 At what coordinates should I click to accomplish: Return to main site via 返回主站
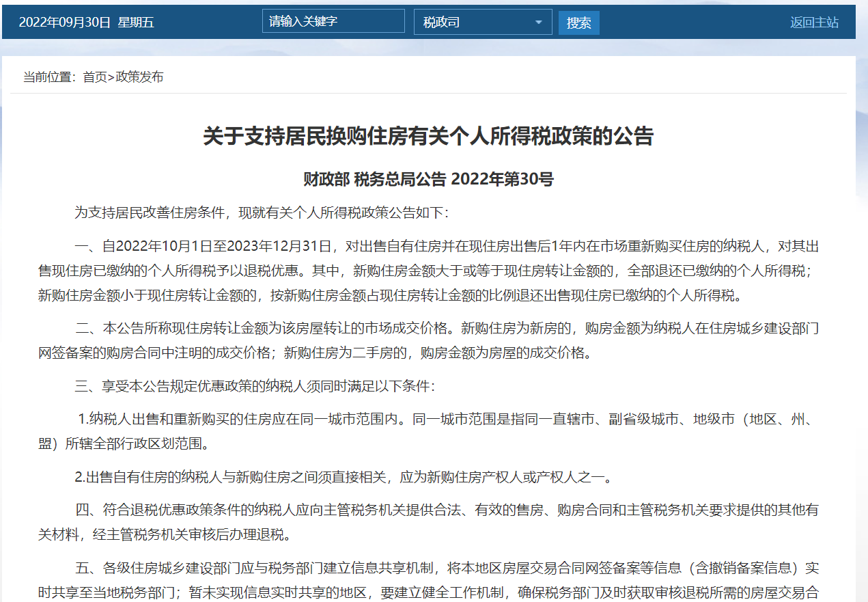[x=814, y=21]
